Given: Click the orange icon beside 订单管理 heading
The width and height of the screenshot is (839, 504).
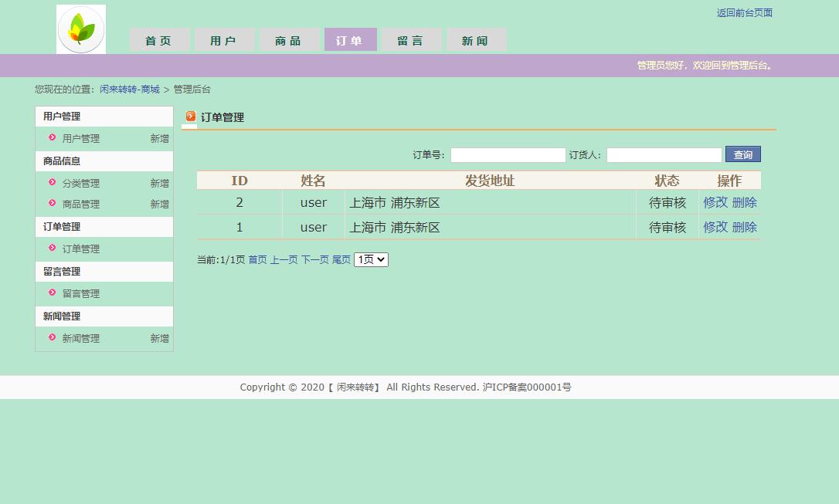Looking at the screenshot, I should tap(191, 117).
